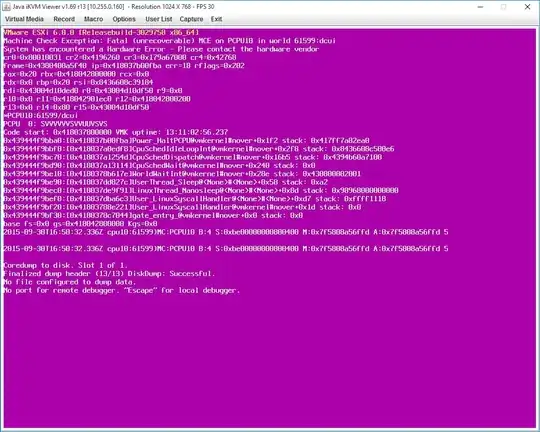
Task: Click the LinuxThread_Nanosleep stack trace line
Action: point(201,190)
